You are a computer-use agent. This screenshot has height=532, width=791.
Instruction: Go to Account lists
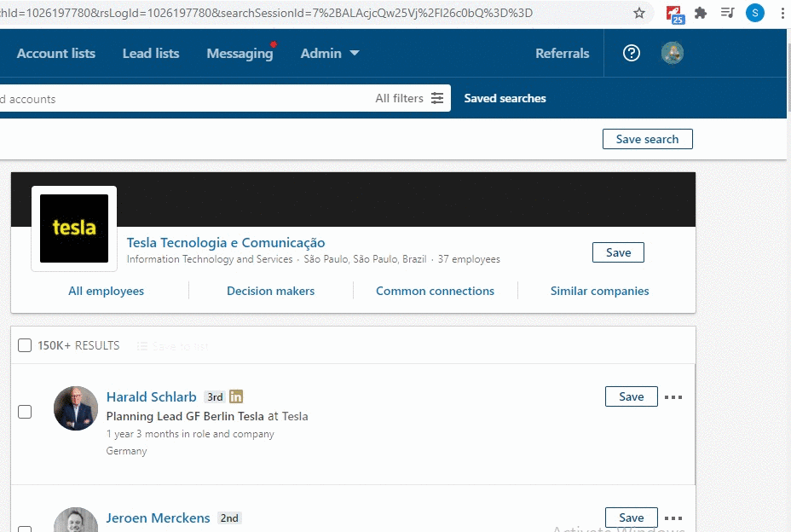tap(56, 53)
